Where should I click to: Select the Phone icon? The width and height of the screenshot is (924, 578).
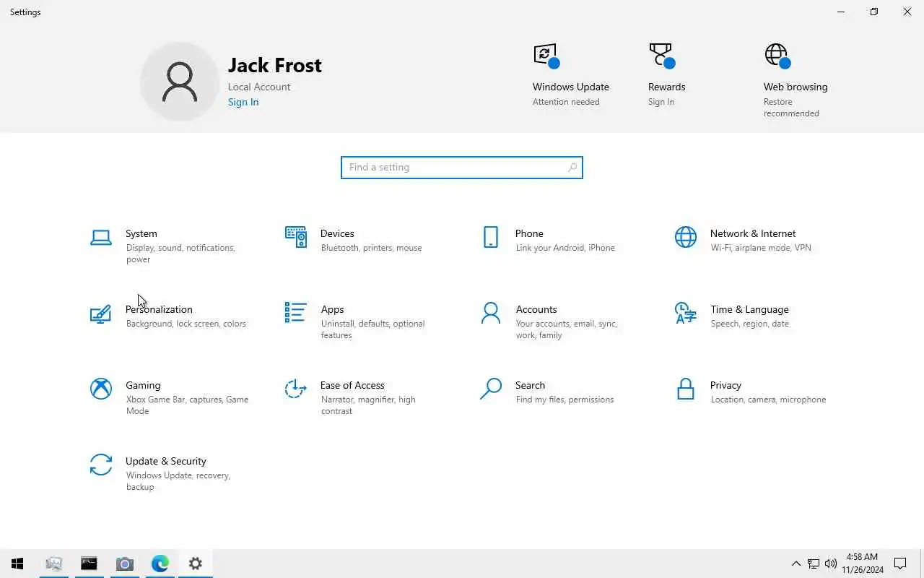point(491,237)
